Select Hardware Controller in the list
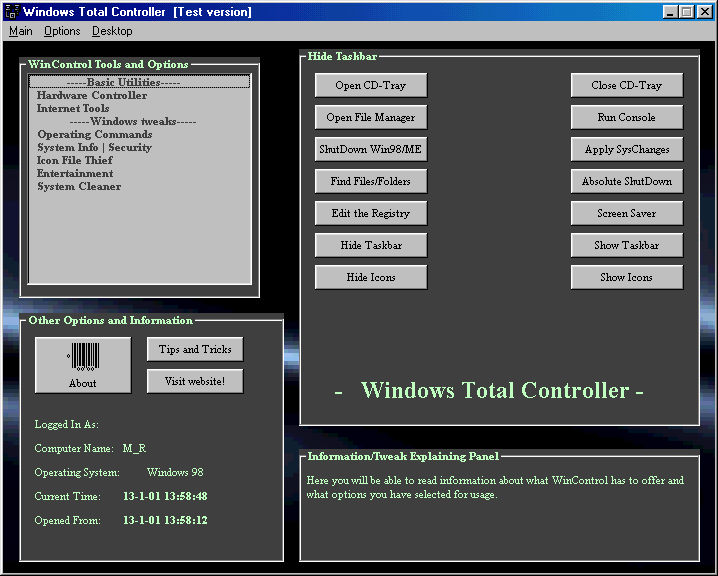Screen dimensions: 718x576 92,96
